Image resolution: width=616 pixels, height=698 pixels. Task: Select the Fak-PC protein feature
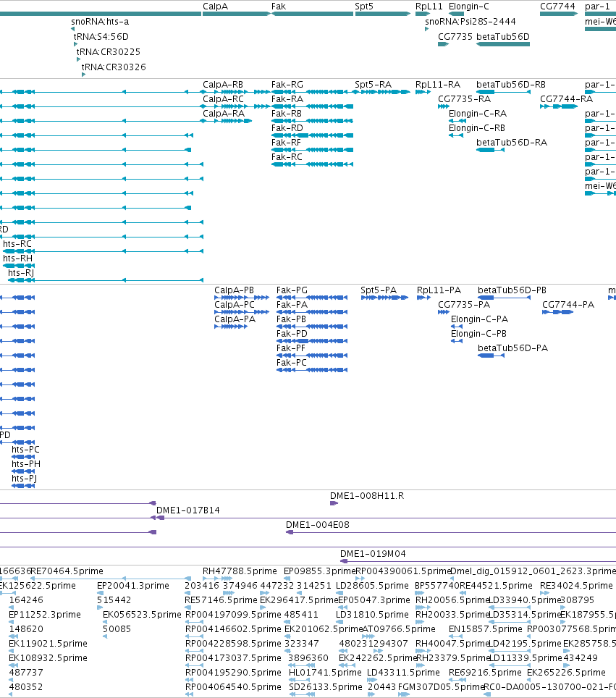click(312, 370)
